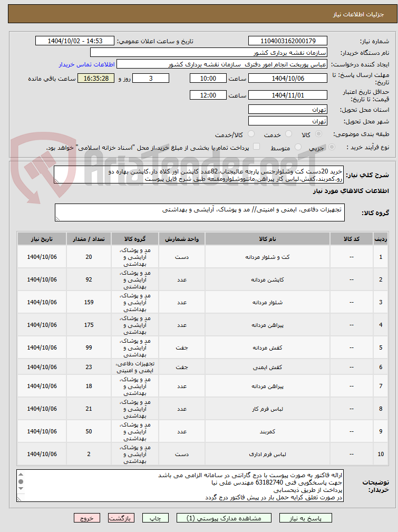Open the اطلاعات تماس خریدار link

[x=87, y=64]
